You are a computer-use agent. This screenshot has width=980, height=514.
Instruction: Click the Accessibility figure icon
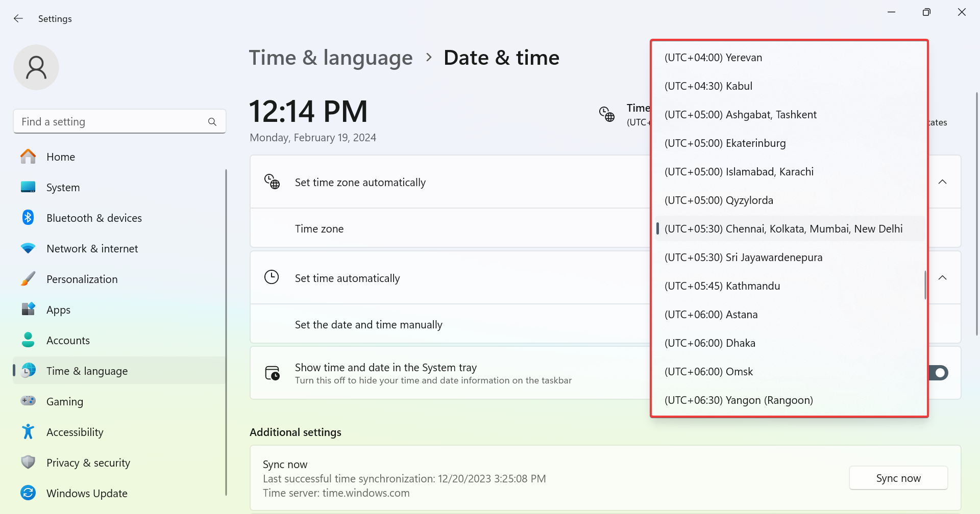(28, 432)
